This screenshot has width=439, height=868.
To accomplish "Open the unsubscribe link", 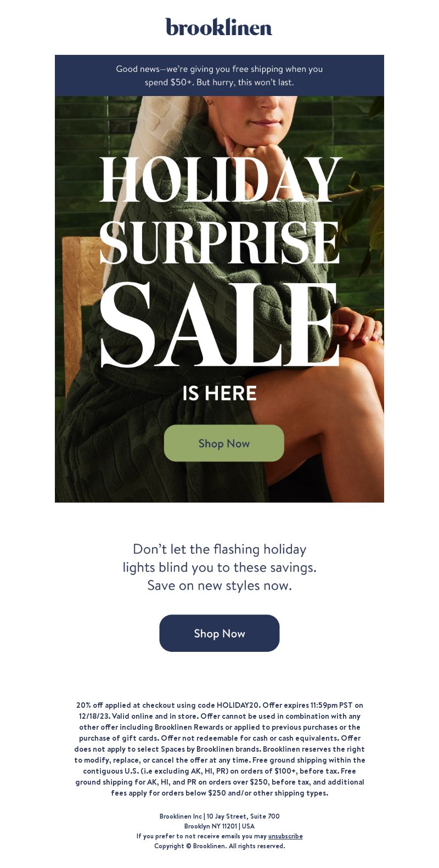I will [285, 836].
